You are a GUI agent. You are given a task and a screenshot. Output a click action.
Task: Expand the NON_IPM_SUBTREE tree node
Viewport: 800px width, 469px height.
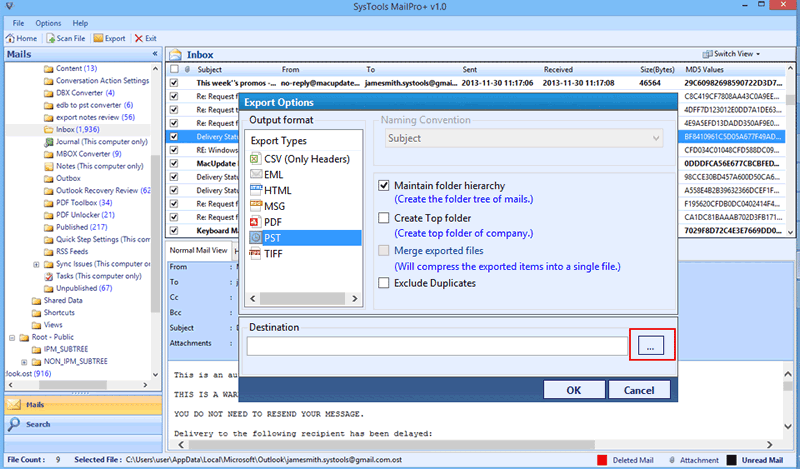click(24, 362)
